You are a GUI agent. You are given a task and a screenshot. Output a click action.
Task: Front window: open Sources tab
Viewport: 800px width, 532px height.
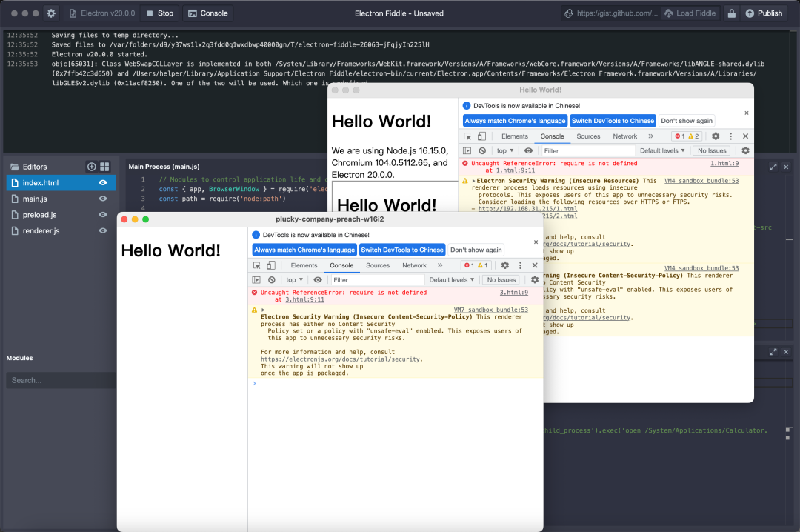coord(378,265)
